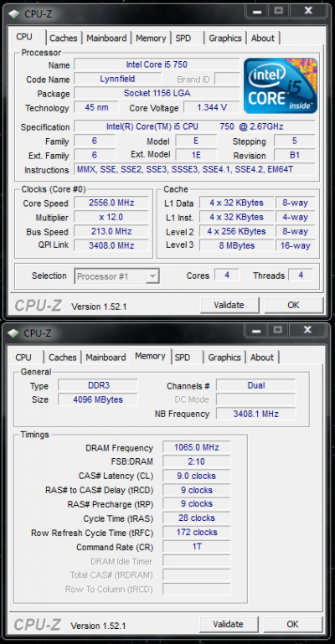Click QPI Link value 3408.0 MHz

[111, 245]
